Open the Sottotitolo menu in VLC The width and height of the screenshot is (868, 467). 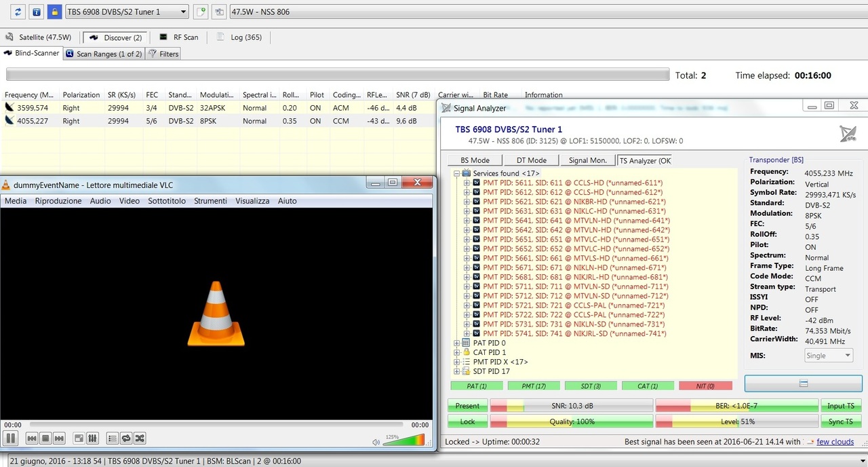[167, 201]
